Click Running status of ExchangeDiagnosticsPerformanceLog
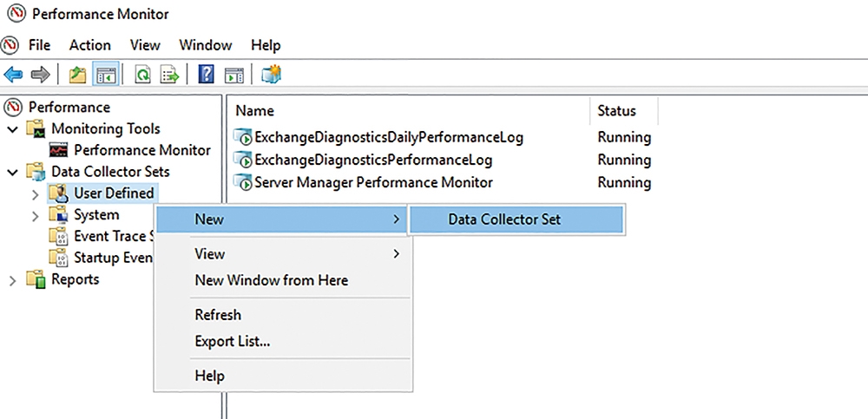Image resolution: width=868 pixels, height=419 pixels. click(x=624, y=160)
